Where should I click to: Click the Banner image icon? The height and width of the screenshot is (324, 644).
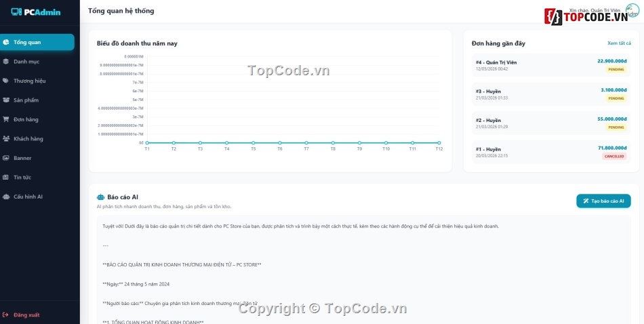coord(5,158)
